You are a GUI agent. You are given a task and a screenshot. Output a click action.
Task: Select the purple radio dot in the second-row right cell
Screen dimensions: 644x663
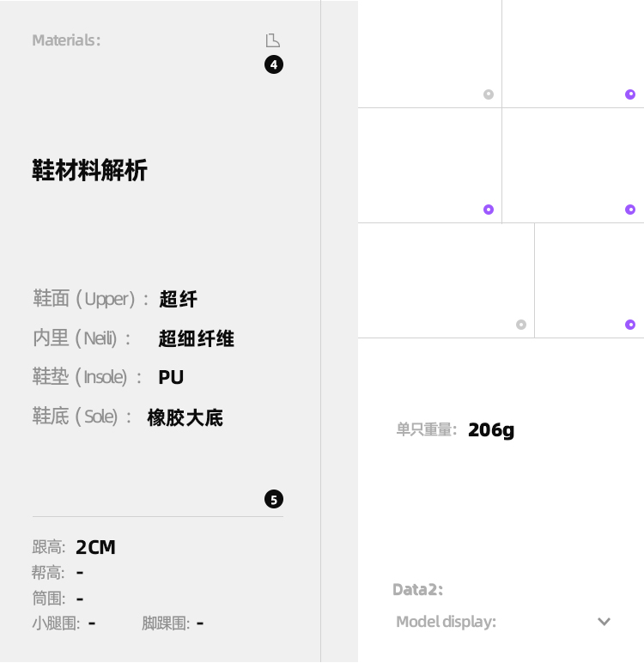click(630, 210)
